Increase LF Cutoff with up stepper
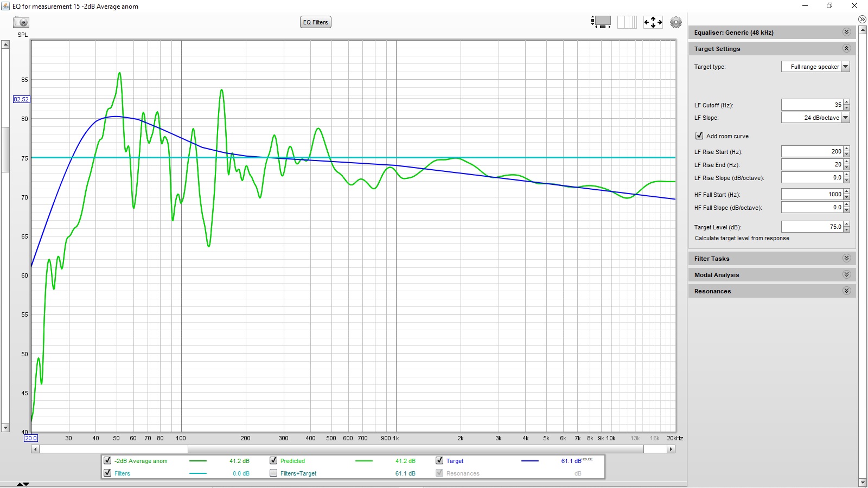868x488 pixels. click(x=847, y=102)
